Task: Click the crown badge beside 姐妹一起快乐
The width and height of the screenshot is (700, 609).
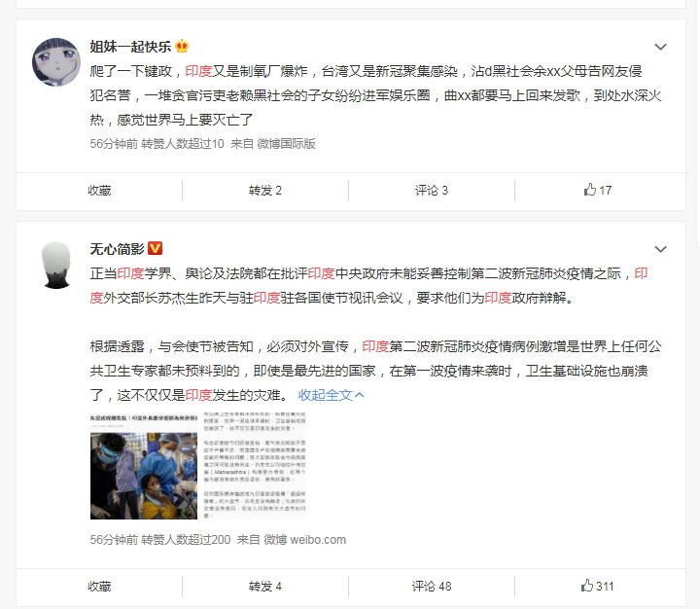Action: pyautogui.click(x=182, y=46)
